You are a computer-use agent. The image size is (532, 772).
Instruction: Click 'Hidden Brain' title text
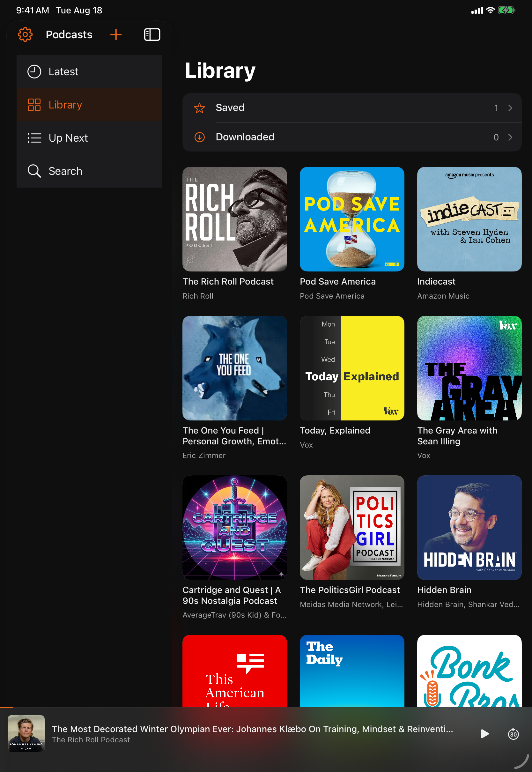click(x=444, y=590)
